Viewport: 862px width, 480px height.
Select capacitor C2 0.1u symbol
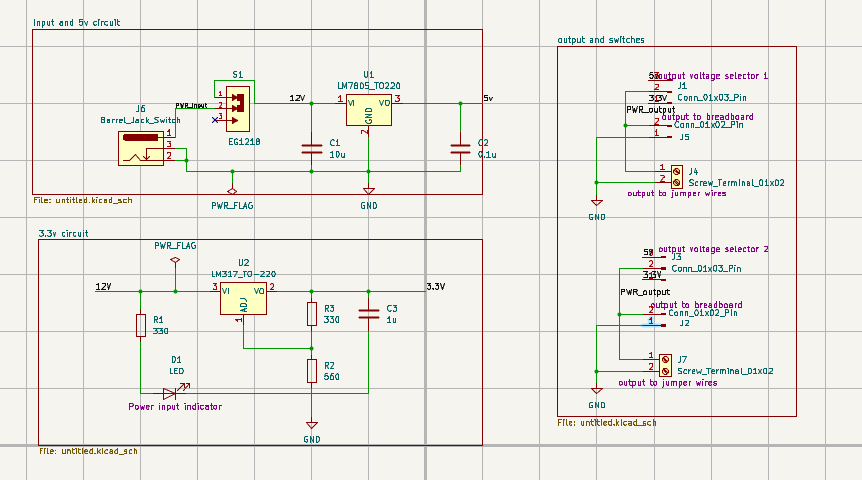460,148
